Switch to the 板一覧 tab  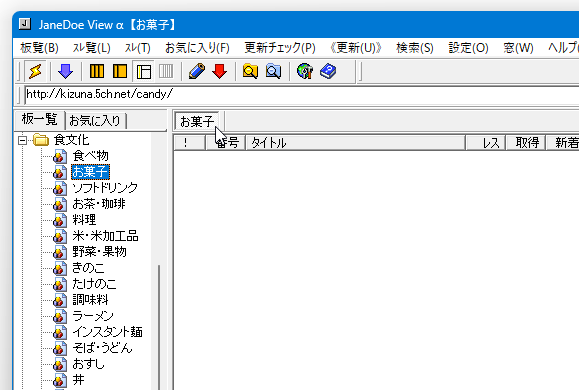(x=40, y=119)
